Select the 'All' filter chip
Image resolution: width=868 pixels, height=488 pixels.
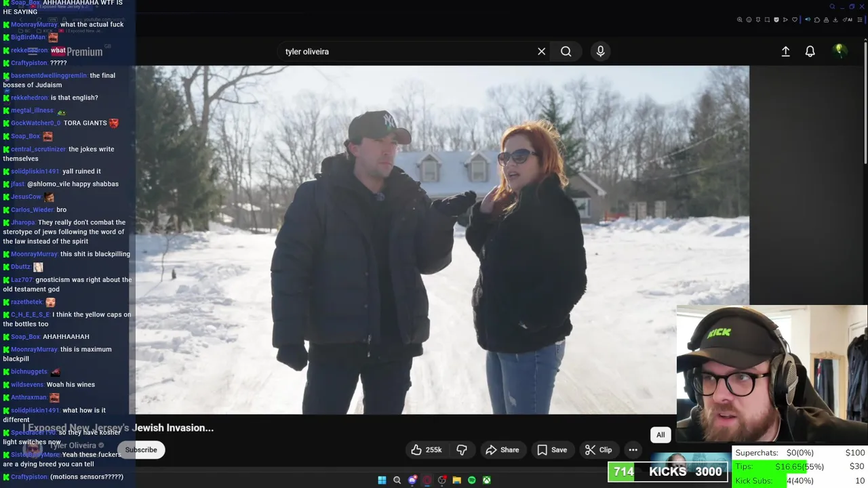click(x=660, y=435)
